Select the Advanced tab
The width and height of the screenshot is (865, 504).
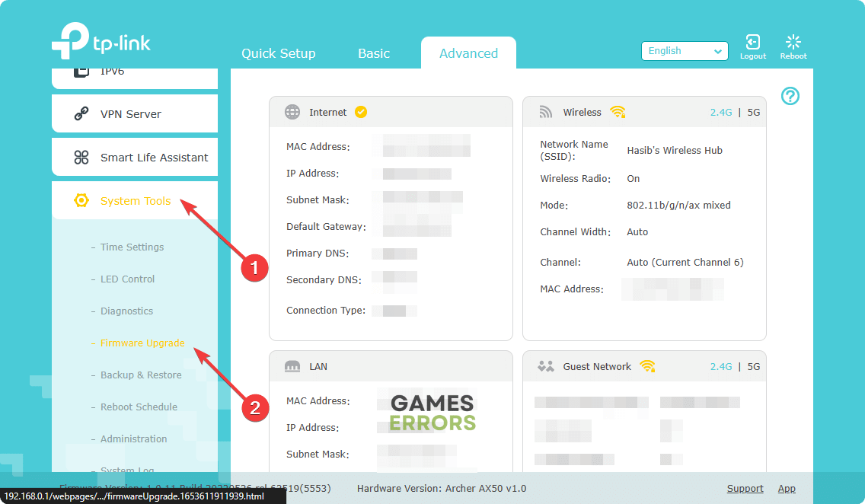pyautogui.click(x=468, y=53)
